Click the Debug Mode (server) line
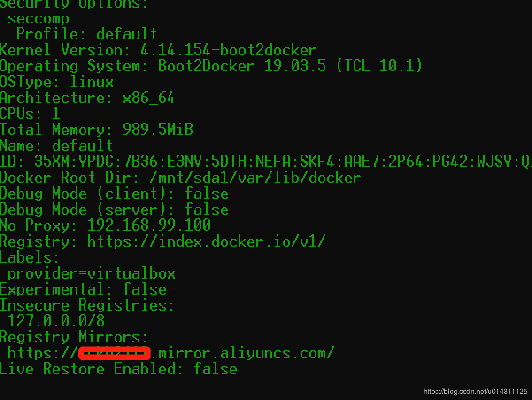 [114, 210]
